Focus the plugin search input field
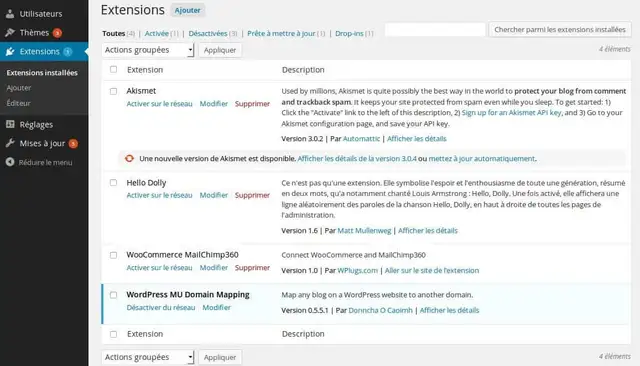The width and height of the screenshot is (640, 366). [x=435, y=29]
